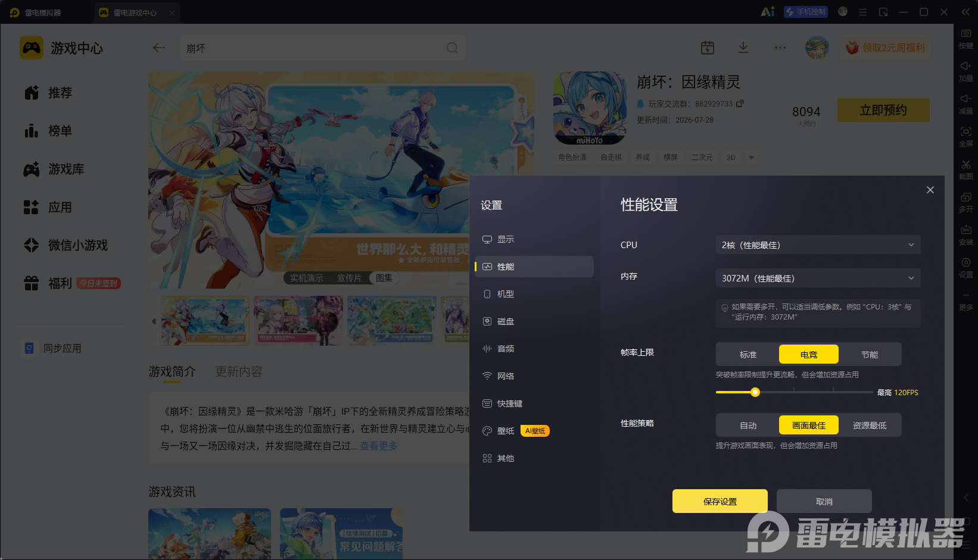This screenshot has width=978, height=560.
Task: Set performance strategy to 画面最佳
Action: (809, 426)
